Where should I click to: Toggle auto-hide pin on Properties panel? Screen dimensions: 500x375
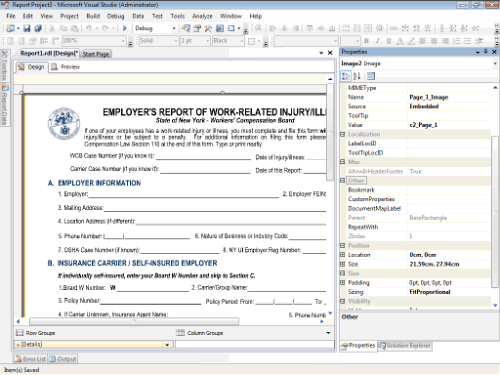pyautogui.click(x=486, y=52)
